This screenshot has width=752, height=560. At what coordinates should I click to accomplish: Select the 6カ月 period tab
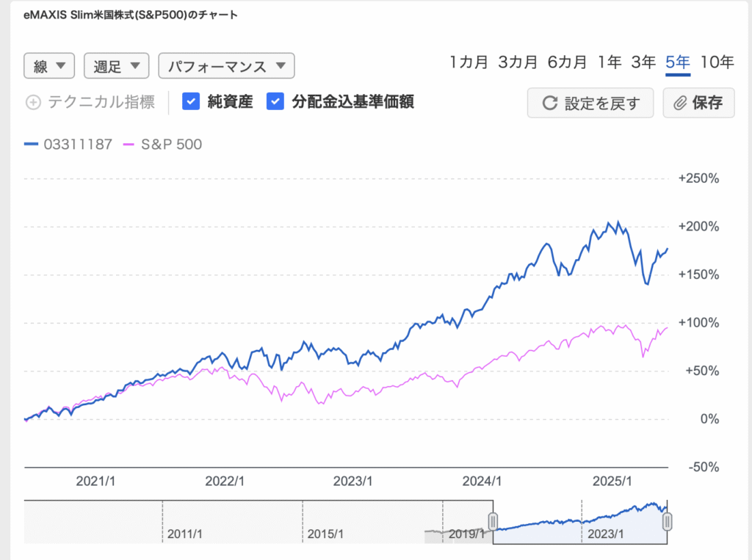point(568,62)
